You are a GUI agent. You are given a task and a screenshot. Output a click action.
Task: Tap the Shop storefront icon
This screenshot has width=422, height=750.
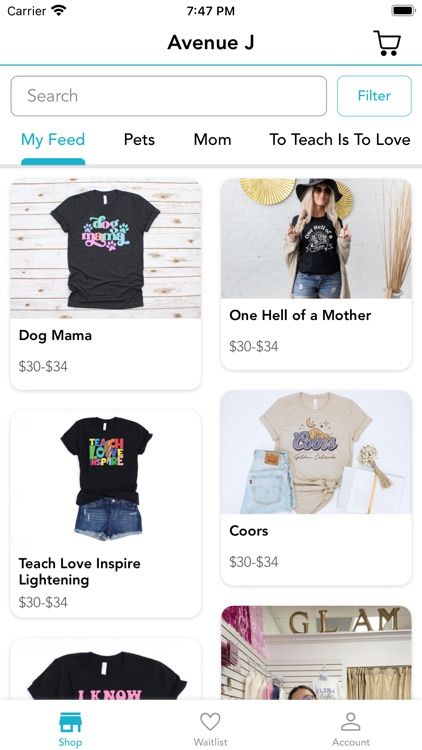pos(70,723)
